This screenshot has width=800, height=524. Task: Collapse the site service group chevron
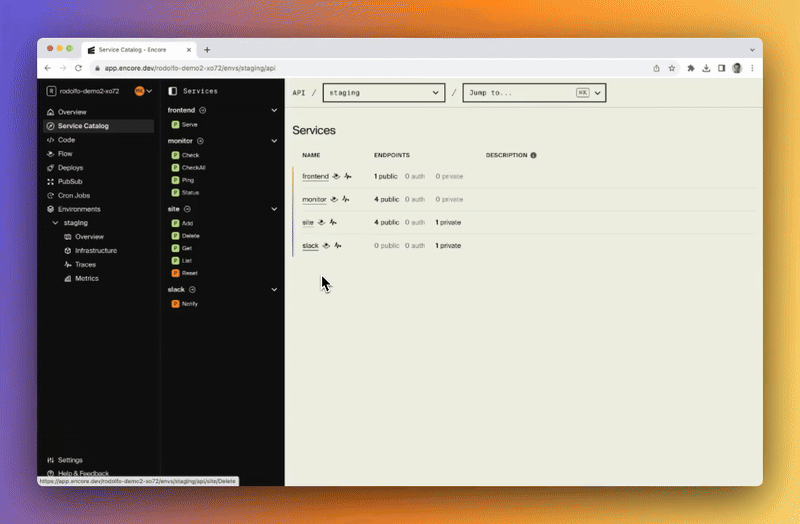pos(274,209)
